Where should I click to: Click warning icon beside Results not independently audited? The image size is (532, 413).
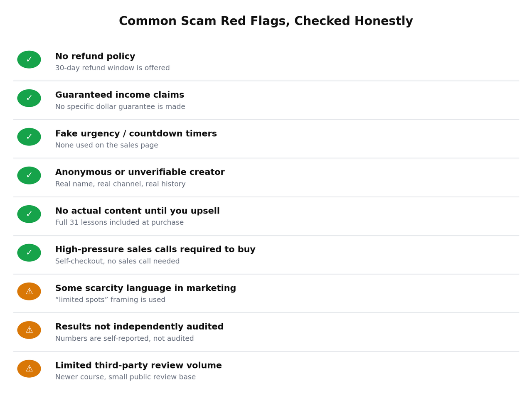29,330
